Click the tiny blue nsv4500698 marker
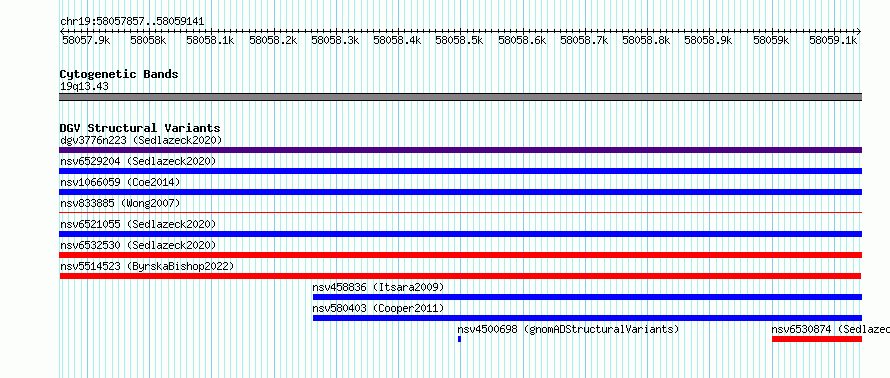The image size is (890, 378). pyautogui.click(x=459, y=339)
